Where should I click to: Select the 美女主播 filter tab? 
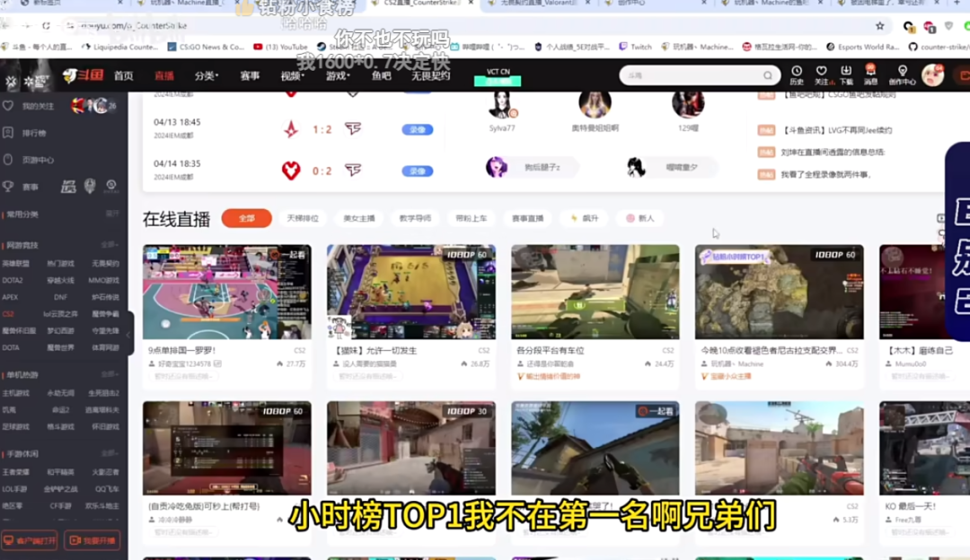pos(358,218)
